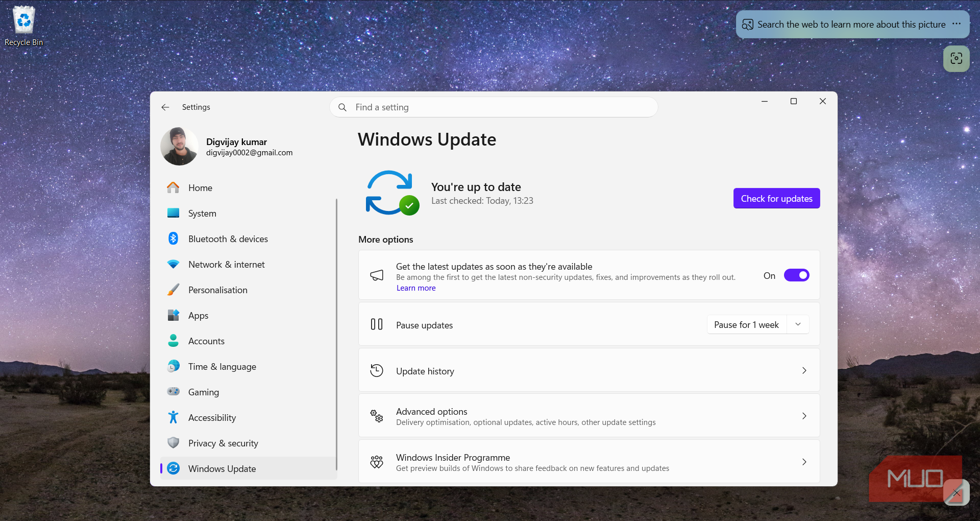Open the Recycle Bin desktop icon
This screenshot has width=980, height=521.
(23, 26)
